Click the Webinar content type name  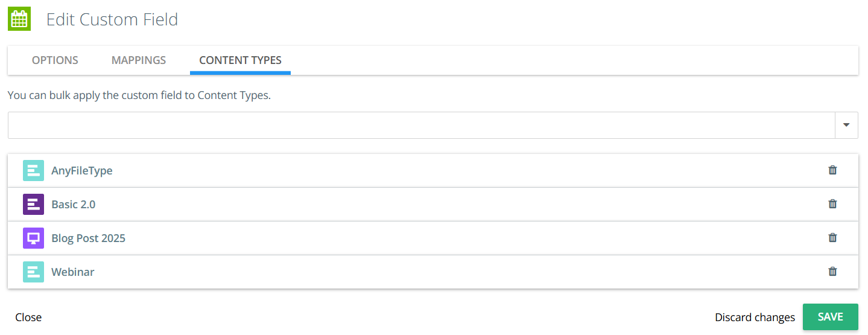tap(73, 272)
